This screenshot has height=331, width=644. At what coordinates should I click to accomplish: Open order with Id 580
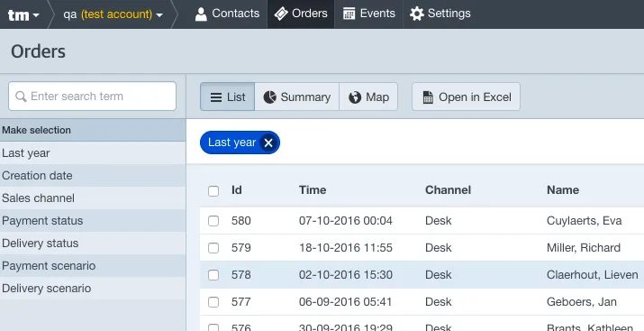tap(241, 221)
